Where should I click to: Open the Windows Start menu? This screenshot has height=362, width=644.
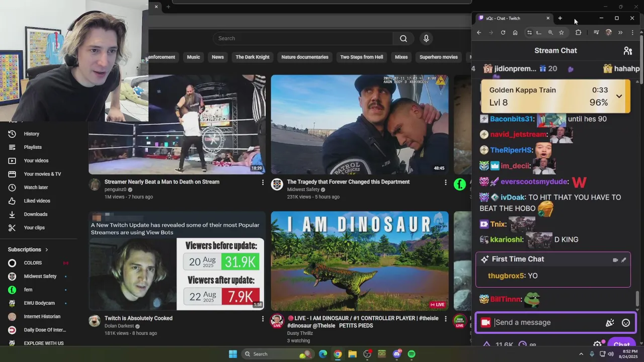233,354
